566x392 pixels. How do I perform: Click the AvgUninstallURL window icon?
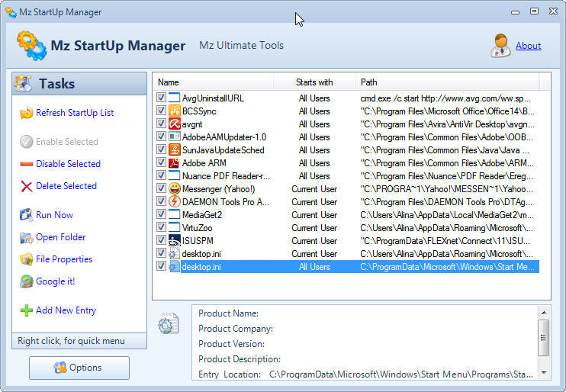(175, 98)
